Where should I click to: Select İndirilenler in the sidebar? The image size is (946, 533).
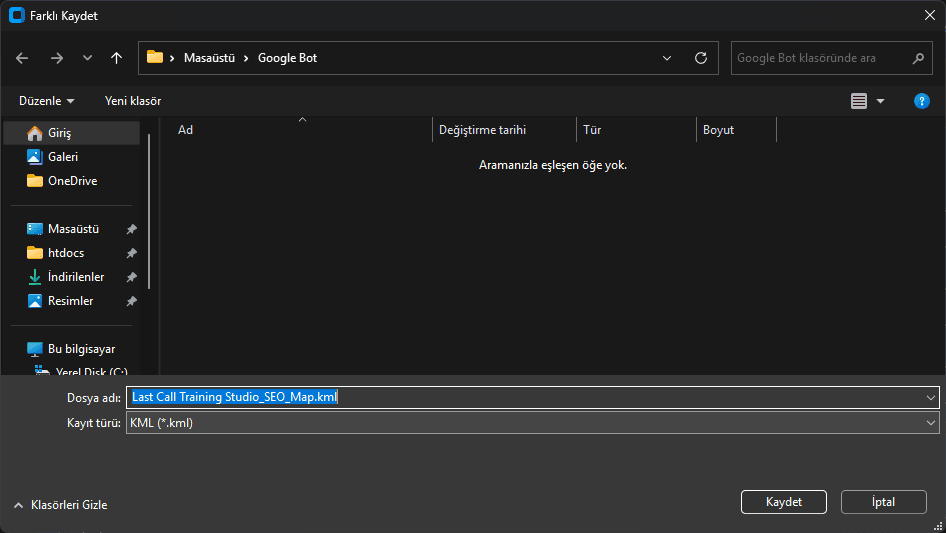click(x=76, y=277)
